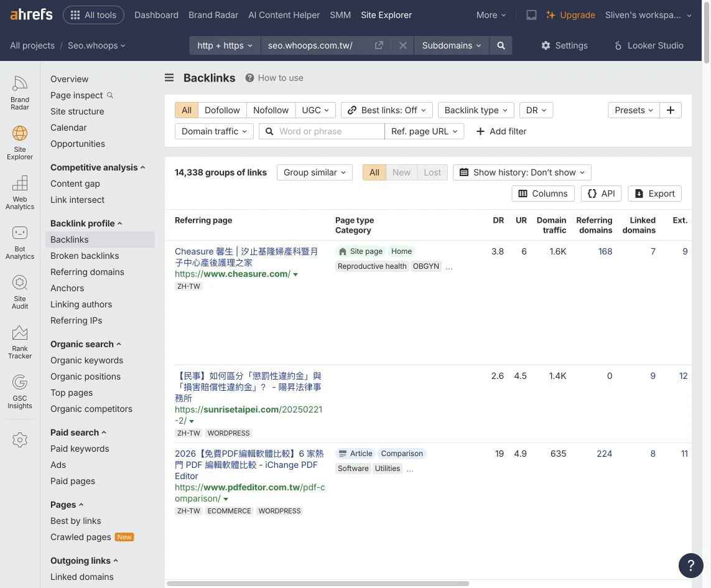The height and width of the screenshot is (588, 711).
Task: Click the plus button beside Presets
Action: pyautogui.click(x=671, y=110)
